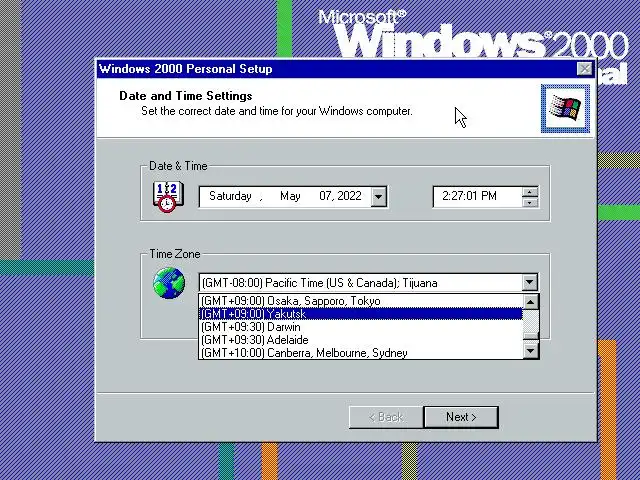
Task: Click the weekday Saturday in date field
Action: coord(230,196)
